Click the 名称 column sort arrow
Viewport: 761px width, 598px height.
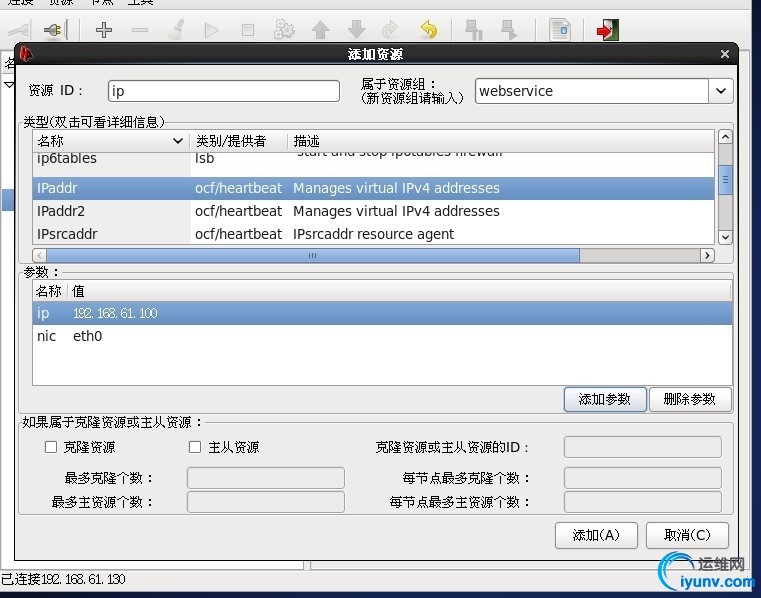pyautogui.click(x=178, y=141)
